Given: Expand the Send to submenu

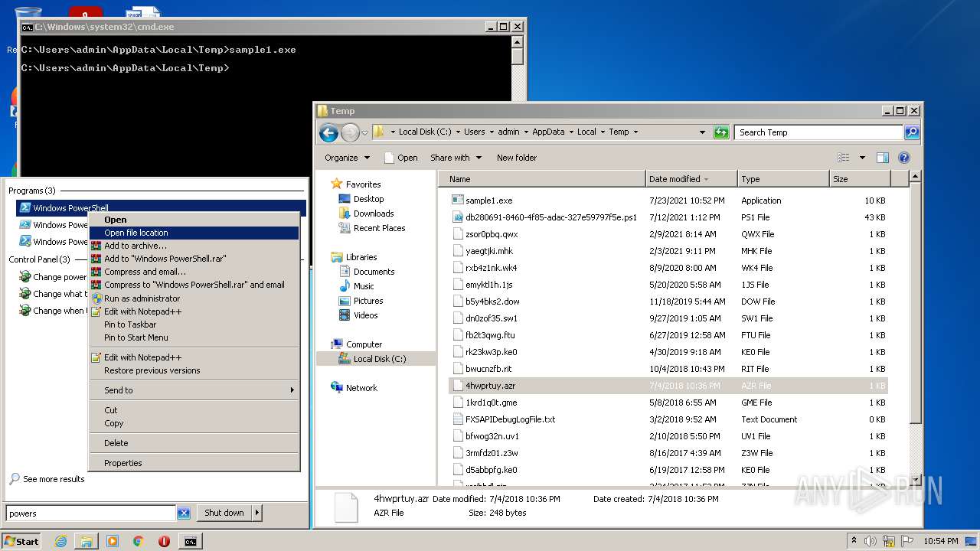Looking at the screenshot, I should point(194,390).
